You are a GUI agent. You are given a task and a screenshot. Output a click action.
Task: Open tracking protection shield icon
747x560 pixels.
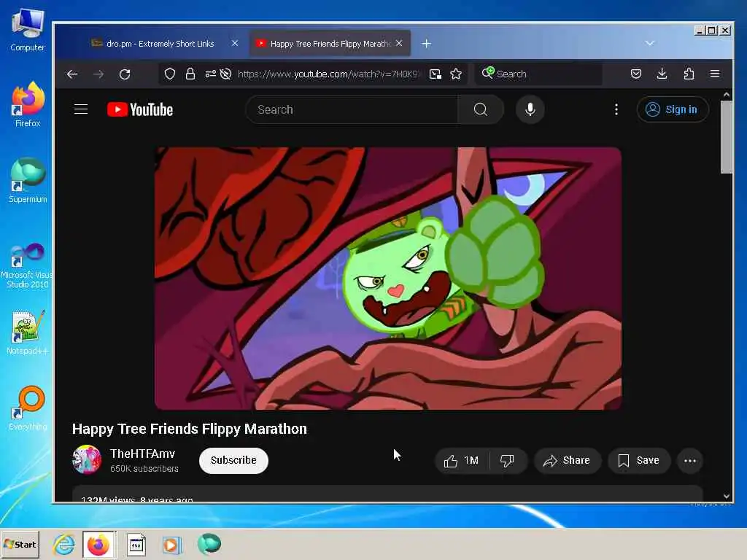point(169,74)
